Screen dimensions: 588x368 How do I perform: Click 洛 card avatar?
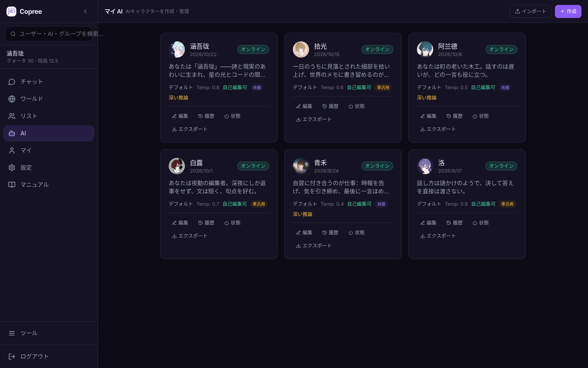pos(425,166)
